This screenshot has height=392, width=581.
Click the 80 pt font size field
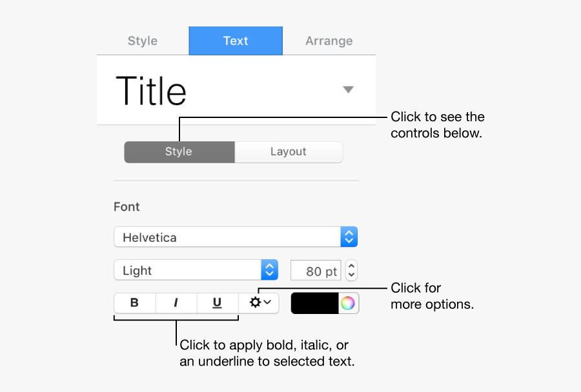316,271
